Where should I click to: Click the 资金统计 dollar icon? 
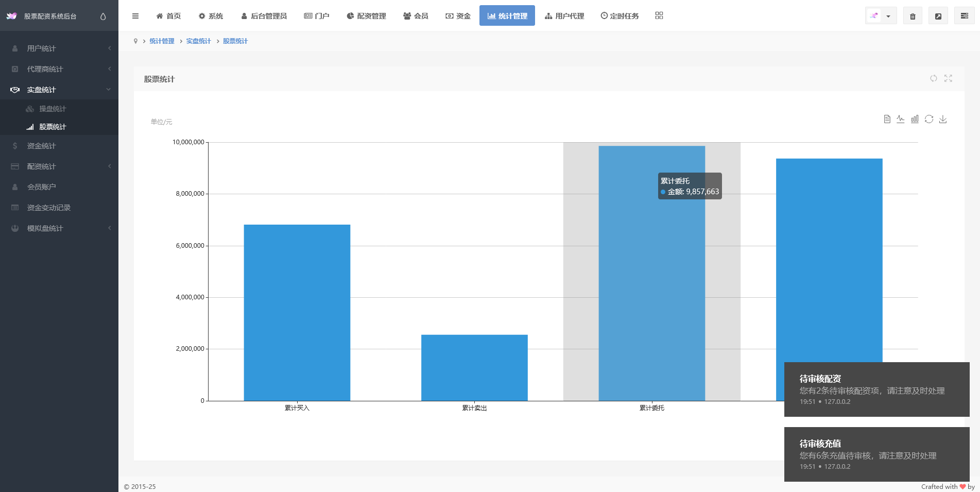click(x=15, y=146)
